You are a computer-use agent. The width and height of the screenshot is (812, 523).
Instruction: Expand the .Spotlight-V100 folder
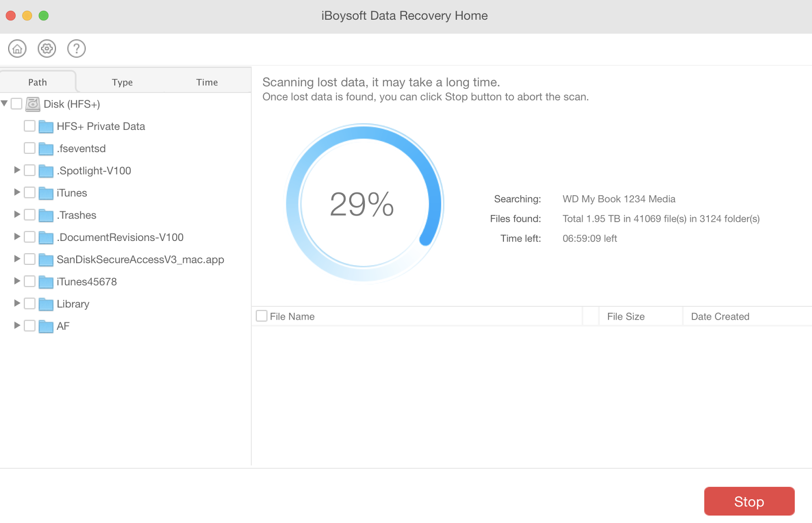pyautogui.click(x=17, y=170)
